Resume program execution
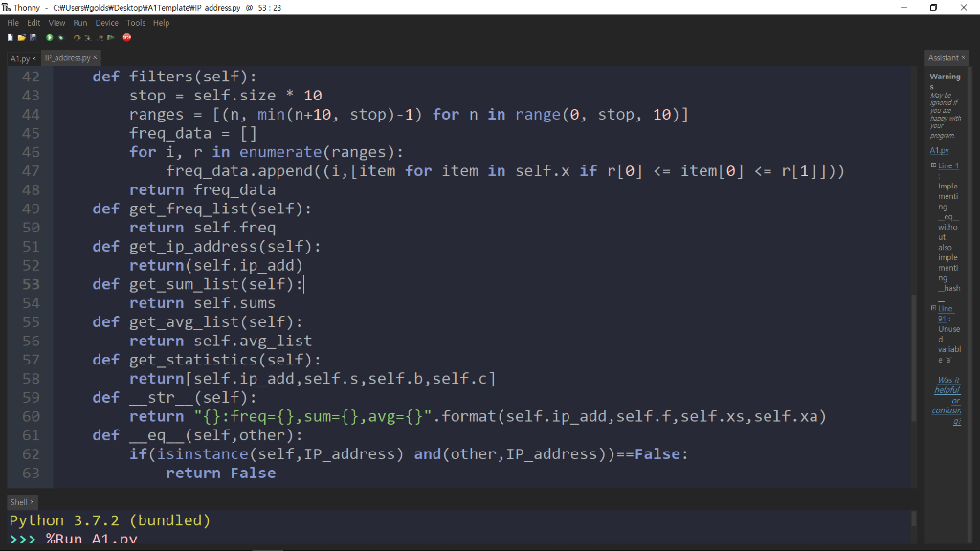 pos(111,37)
